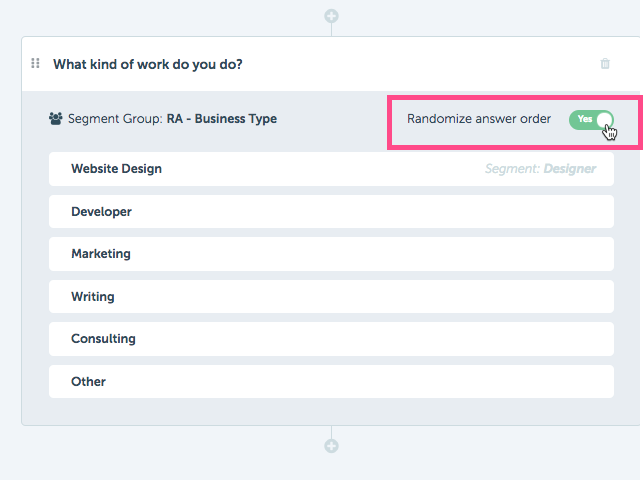Select the Writing answer row
This screenshot has height=480, width=644.
(331, 296)
